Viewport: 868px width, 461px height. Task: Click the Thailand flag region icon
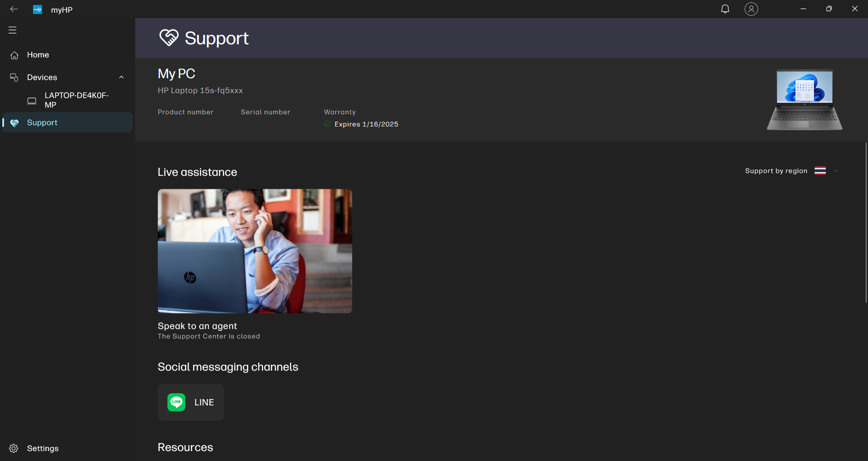click(820, 171)
